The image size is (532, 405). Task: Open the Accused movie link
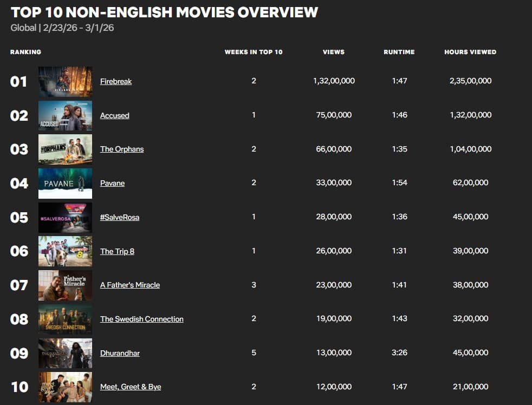click(x=114, y=115)
